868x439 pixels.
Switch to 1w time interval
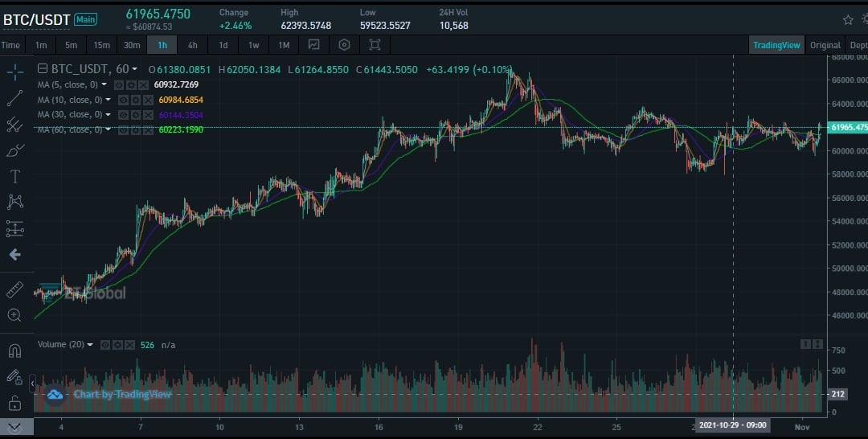pyautogui.click(x=253, y=45)
